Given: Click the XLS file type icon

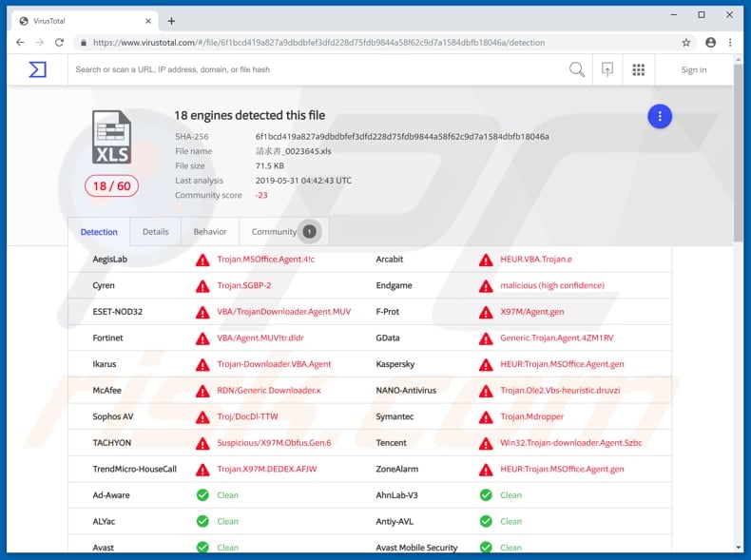Looking at the screenshot, I should coord(111,137).
